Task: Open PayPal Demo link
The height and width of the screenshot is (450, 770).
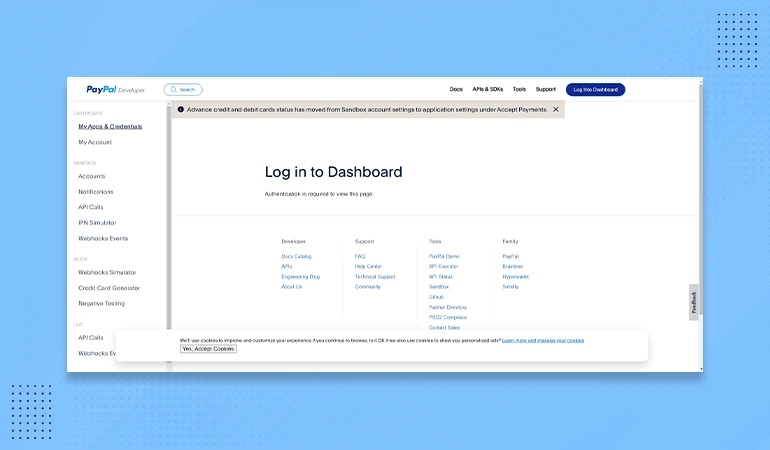Action: point(444,256)
